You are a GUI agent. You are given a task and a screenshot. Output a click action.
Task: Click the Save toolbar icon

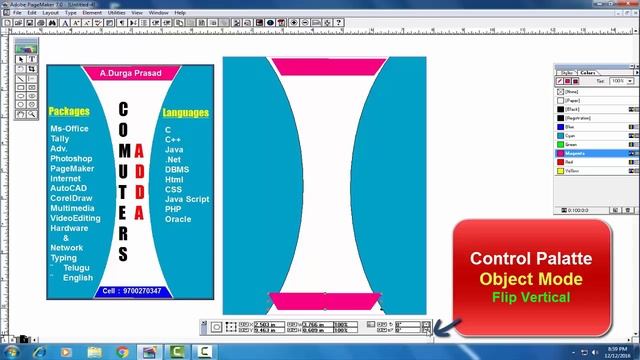(30, 23)
